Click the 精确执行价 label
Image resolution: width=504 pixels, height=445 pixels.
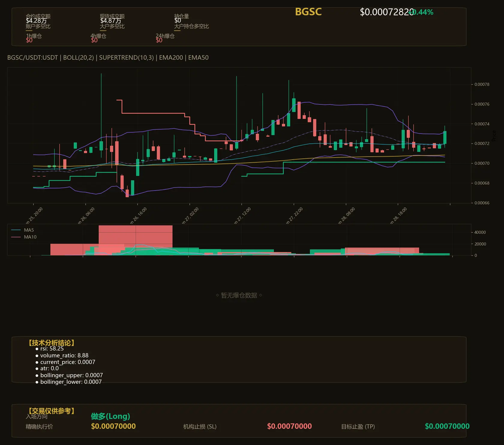(39, 426)
